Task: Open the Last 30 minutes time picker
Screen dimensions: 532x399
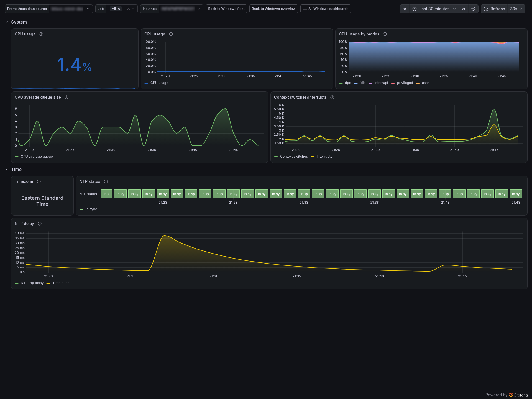Action: (x=434, y=9)
